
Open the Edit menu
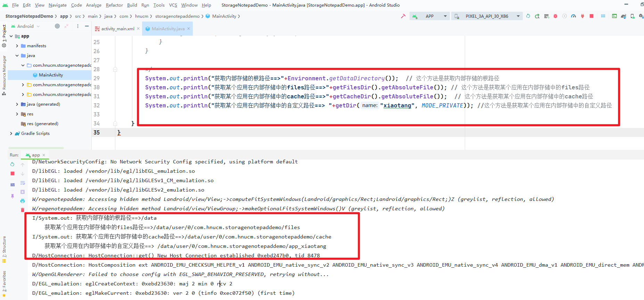[27, 5]
